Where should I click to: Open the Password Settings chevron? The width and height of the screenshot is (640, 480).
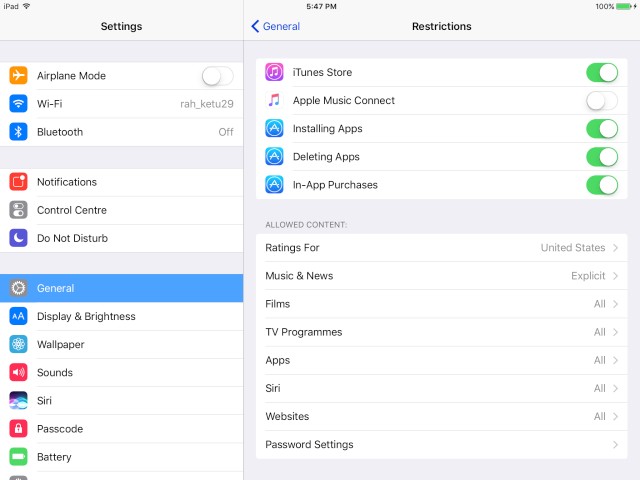[616, 444]
